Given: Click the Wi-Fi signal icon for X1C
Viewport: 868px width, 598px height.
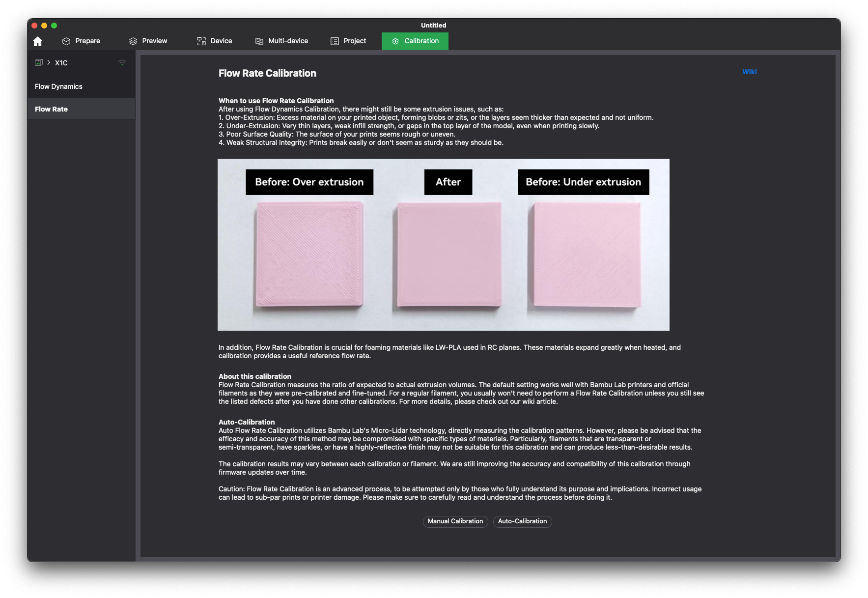Looking at the screenshot, I should 122,62.
